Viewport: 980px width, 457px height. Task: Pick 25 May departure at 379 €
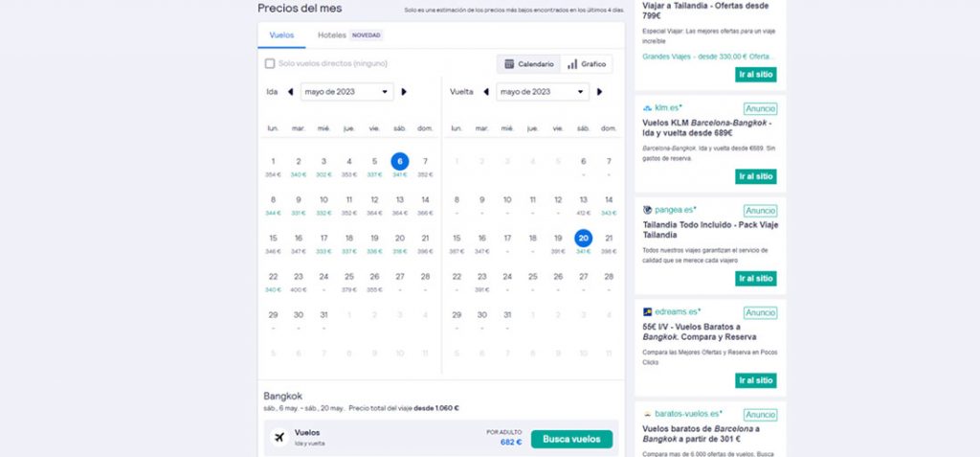click(349, 281)
